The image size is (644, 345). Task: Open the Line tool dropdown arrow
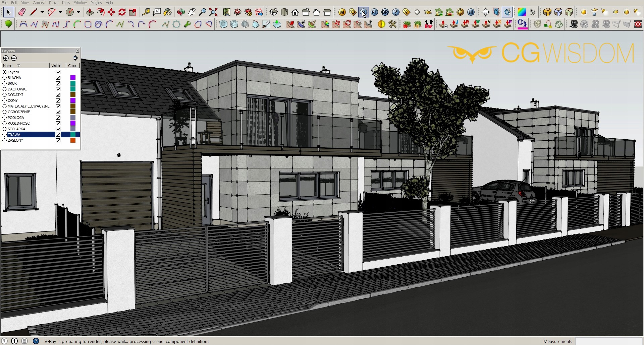click(42, 12)
